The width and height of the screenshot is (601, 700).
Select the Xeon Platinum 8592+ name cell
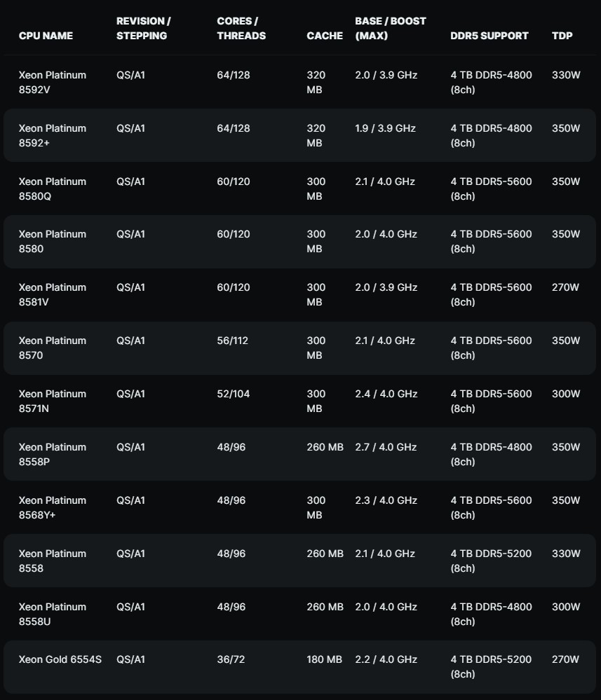tap(53, 135)
